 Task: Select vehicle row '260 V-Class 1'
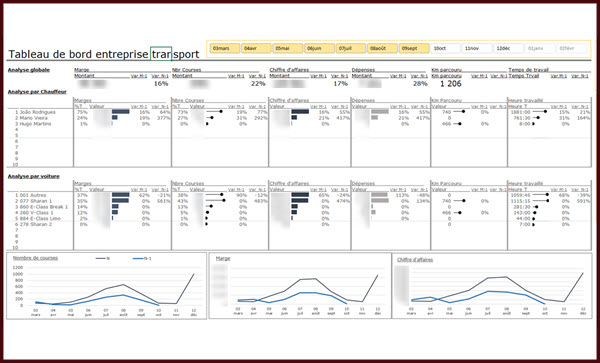click(x=36, y=213)
